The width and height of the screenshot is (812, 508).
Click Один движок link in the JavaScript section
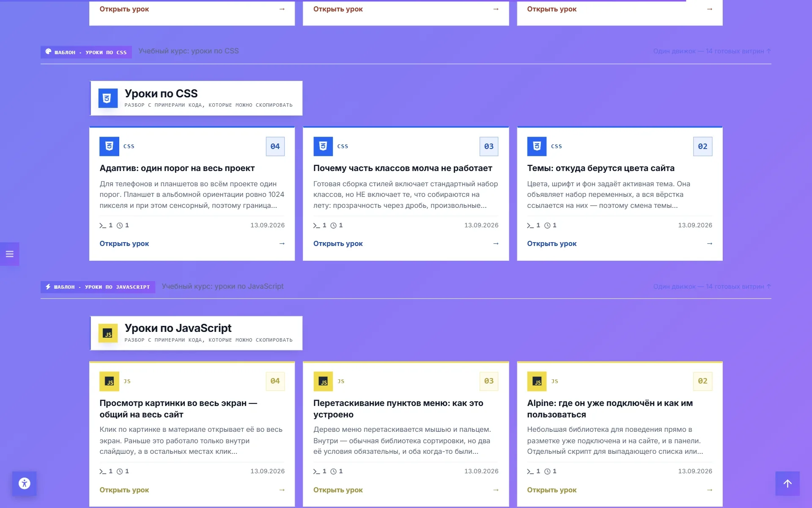(x=712, y=287)
